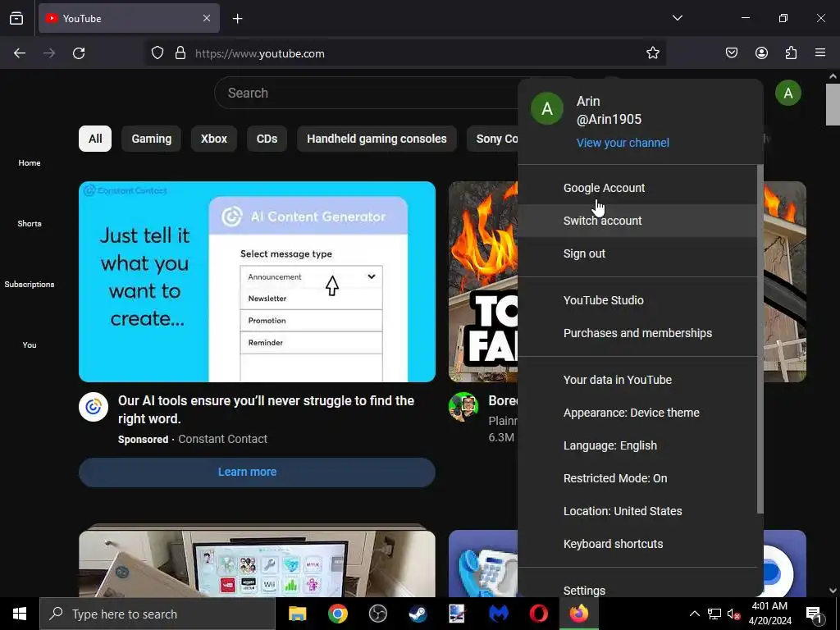Open OBS Studio from taskbar
The height and width of the screenshot is (630, 840).
(377, 614)
